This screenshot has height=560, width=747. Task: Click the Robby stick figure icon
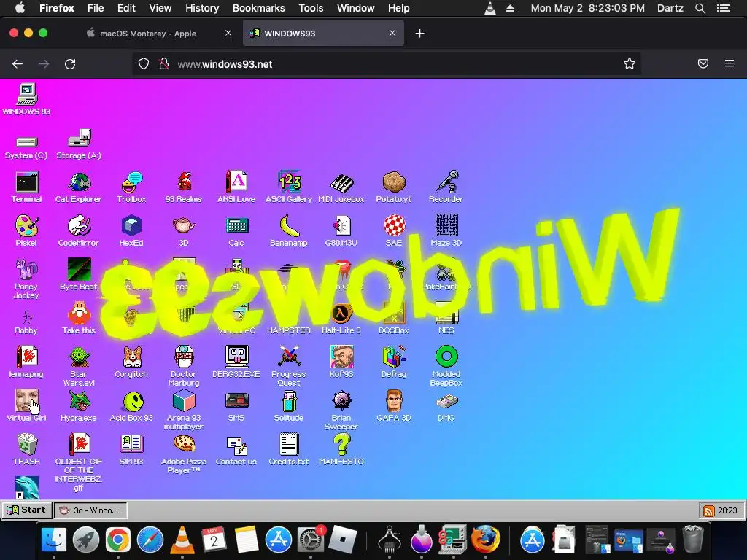pos(26,322)
